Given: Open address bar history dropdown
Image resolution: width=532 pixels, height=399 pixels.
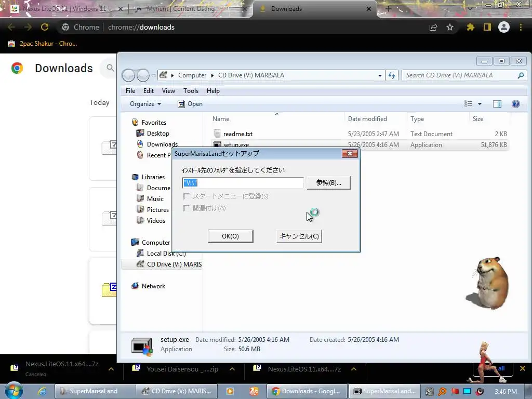Looking at the screenshot, I should tap(380, 75).
